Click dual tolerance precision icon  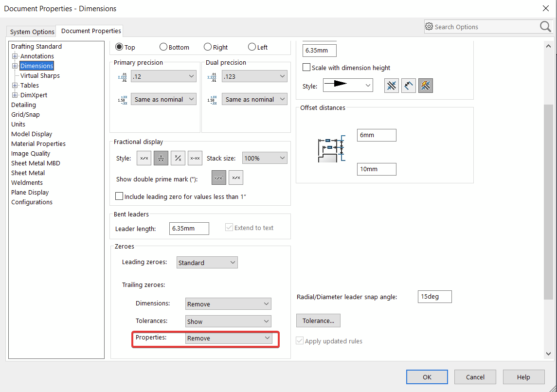(x=212, y=100)
